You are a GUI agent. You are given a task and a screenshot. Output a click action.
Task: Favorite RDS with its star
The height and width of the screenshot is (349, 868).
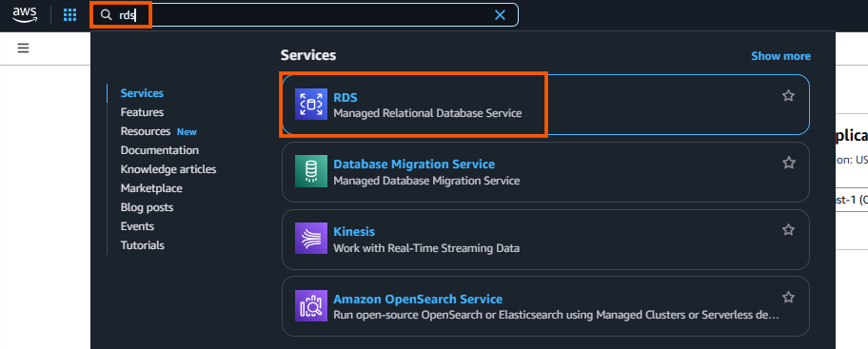(x=788, y=96)
